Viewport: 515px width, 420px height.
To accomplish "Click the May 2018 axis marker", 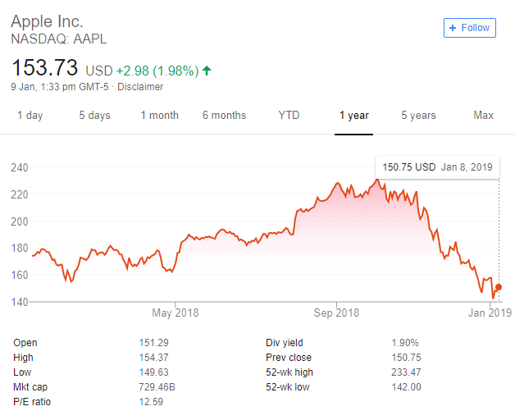I will tap(175, 313).
